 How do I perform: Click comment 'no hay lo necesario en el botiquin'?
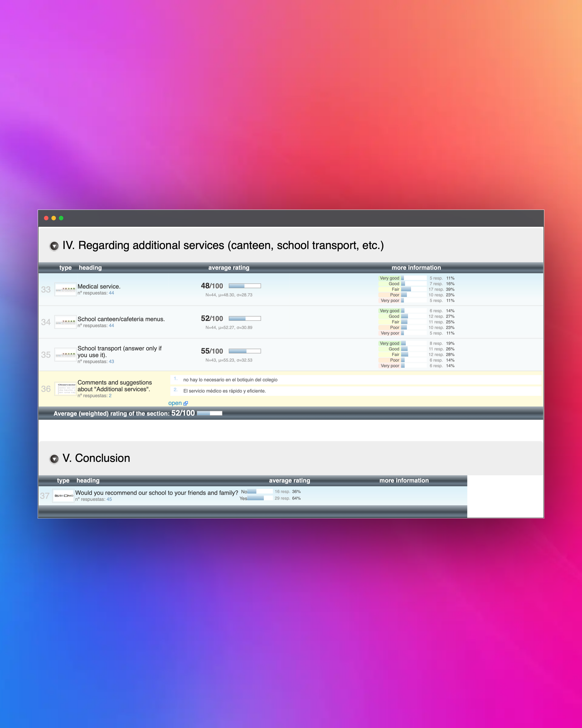[x=230, y=380]
